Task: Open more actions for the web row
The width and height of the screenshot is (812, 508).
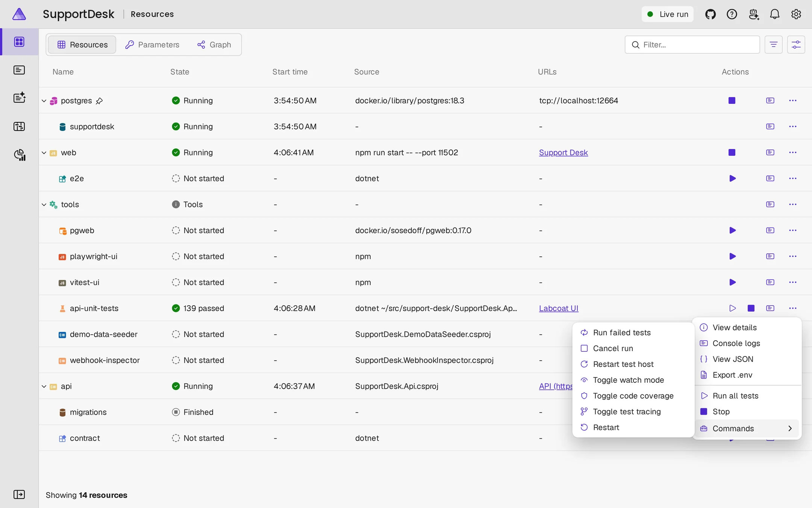Action: (793, 152)
